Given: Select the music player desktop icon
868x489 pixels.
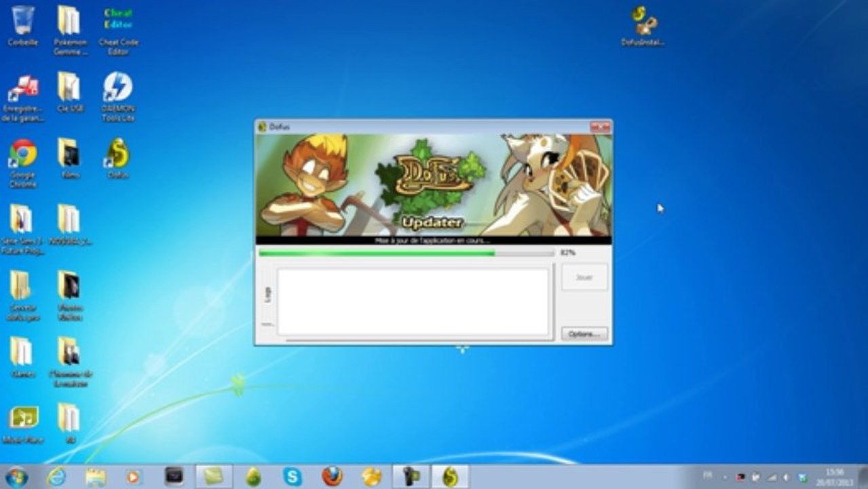Looking at the screenshot, I should click(x=23, y=425).
